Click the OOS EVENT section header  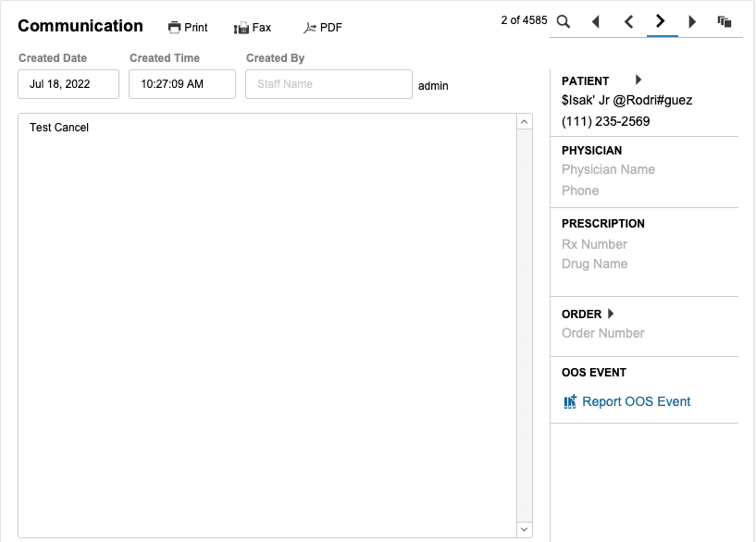click(593, 373)
